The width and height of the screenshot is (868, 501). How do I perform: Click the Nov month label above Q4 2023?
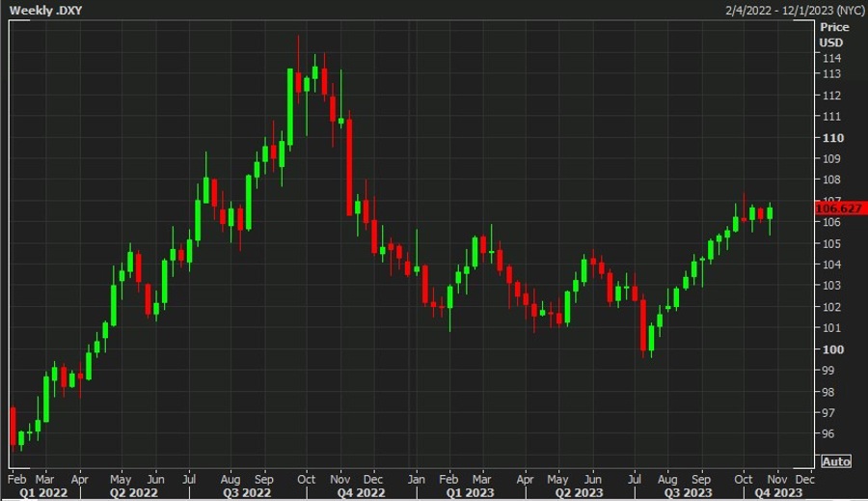777,480
